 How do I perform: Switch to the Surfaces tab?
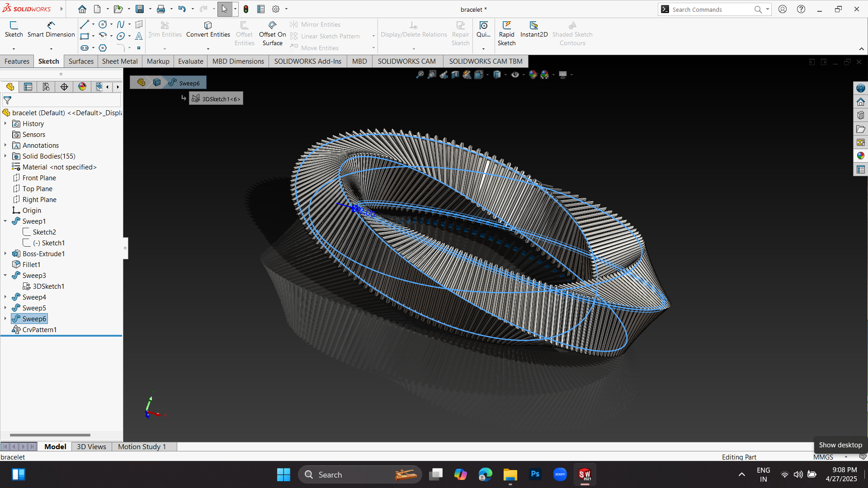click(x=81, y=61)
